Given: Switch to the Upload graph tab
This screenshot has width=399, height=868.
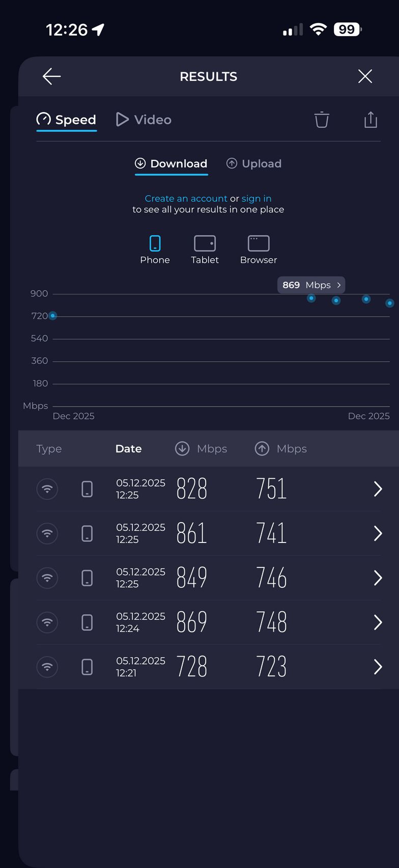Looking at the screenshot, I should [254, 164].
